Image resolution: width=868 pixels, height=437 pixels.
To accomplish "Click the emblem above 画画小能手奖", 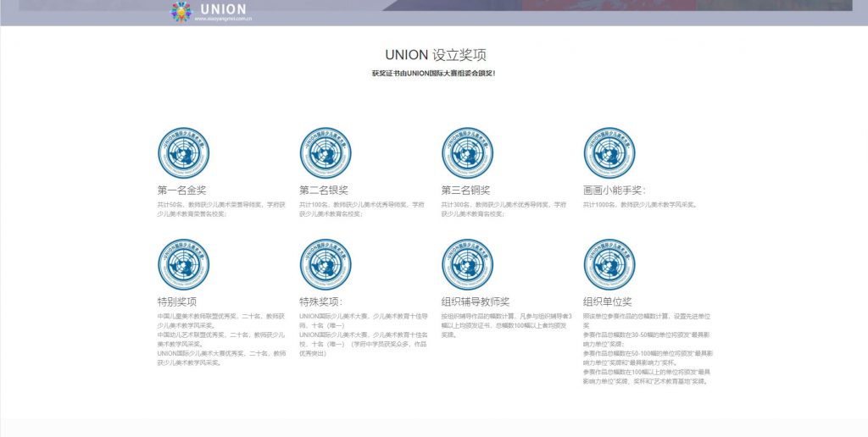I will (609, 152).
